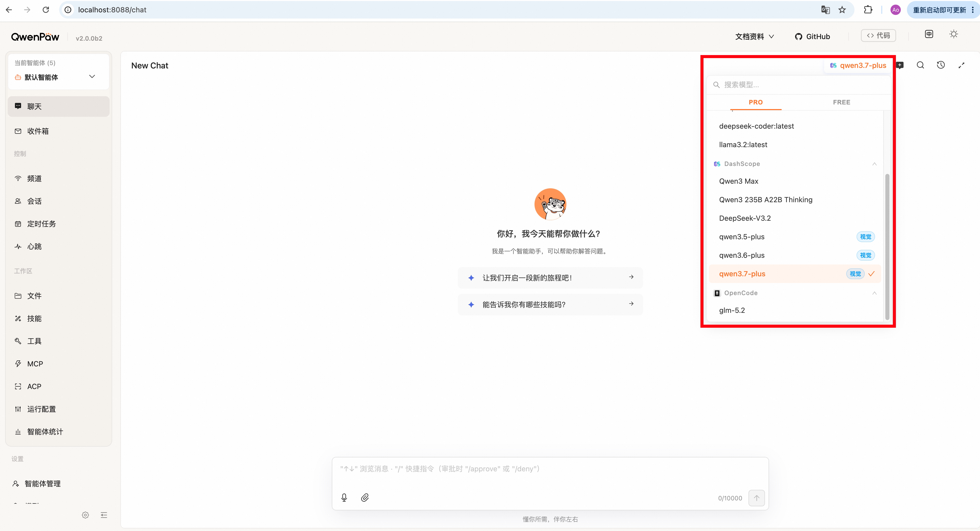Switch language with the 中 icon
Image resolution: width=980 pixels, height=531 pixels.
[x=929, y=34]
